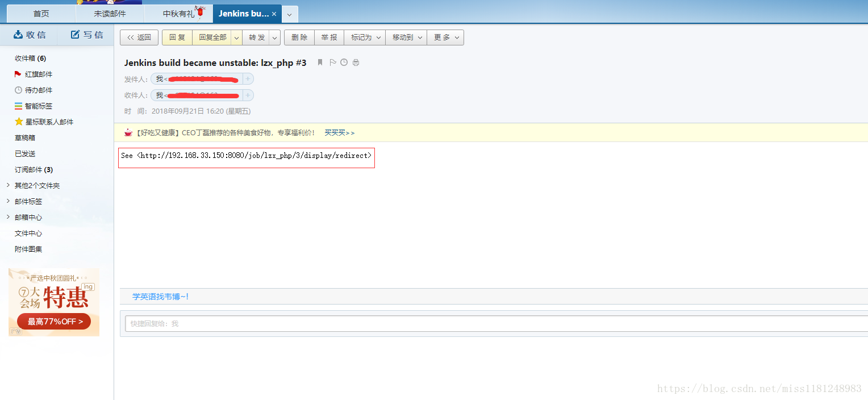Click the 特惠 77%OFF advertisement banner
Viewport: 868px width, 400px height.
54,302
